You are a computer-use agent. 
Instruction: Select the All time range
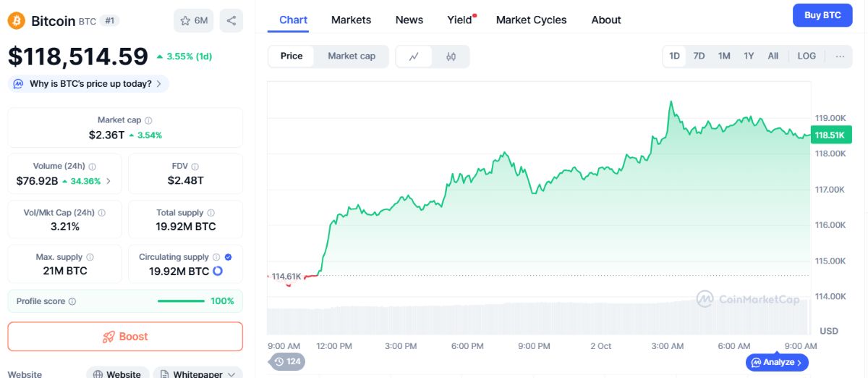point(773,56)
